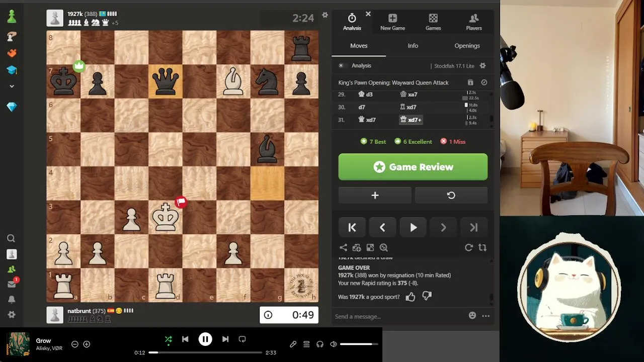
Task: Jump to the last move
Action: 473,228
